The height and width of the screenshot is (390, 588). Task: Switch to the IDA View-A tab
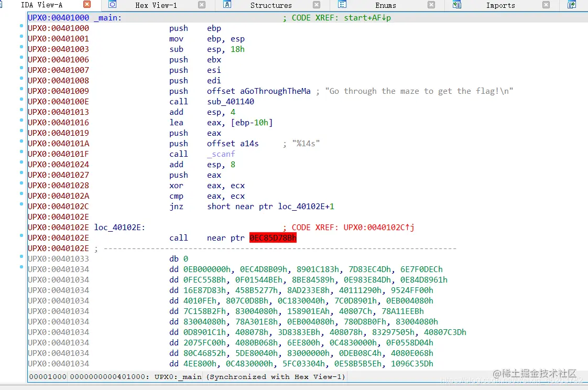(41, 5)
